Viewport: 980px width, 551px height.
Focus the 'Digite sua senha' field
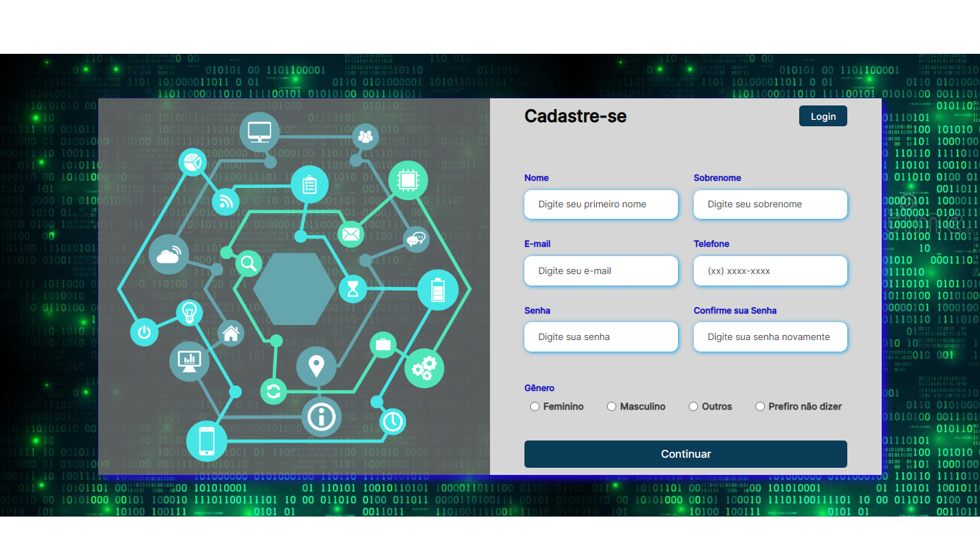(601, 337)
